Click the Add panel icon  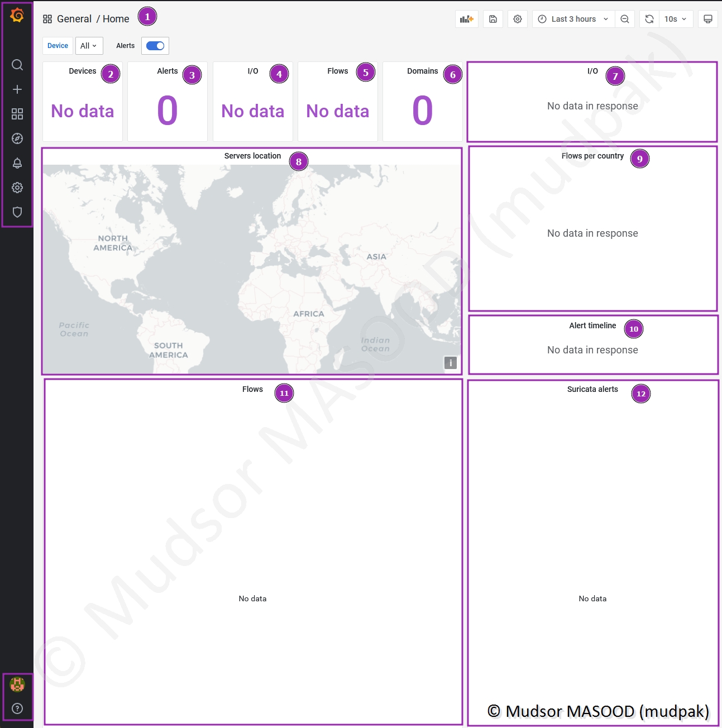click(466, 19)
